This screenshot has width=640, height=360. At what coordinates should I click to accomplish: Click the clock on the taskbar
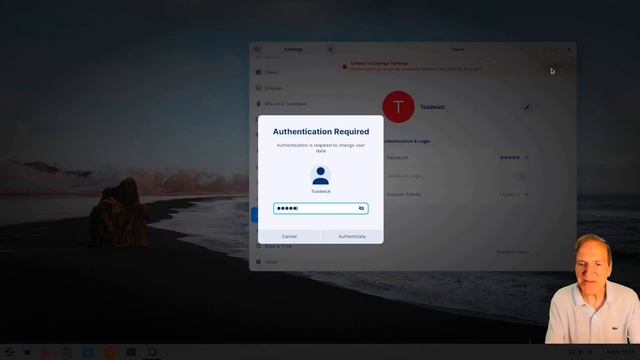coord(620,352)
